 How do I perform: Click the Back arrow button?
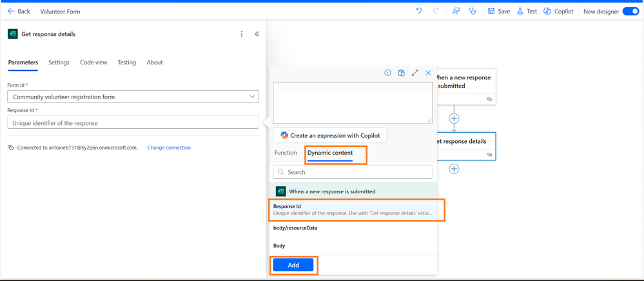click(x=19, y=12)
